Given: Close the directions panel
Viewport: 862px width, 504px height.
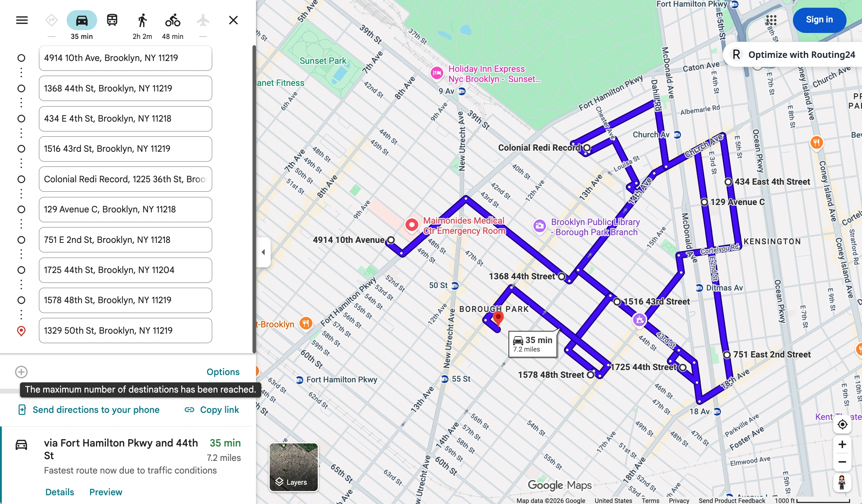Looking at the screenshot, I should click(233, 20).
